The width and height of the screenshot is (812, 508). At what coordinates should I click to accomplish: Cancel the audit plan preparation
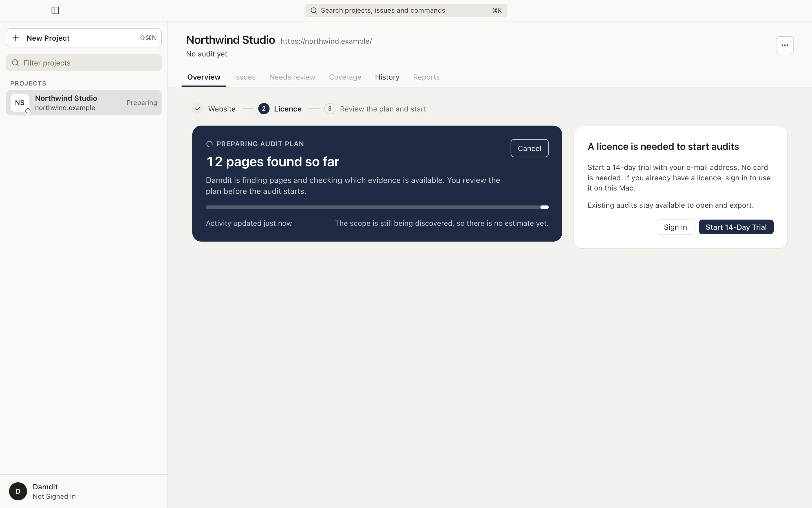pyautogui.click(x=529, y=148)
